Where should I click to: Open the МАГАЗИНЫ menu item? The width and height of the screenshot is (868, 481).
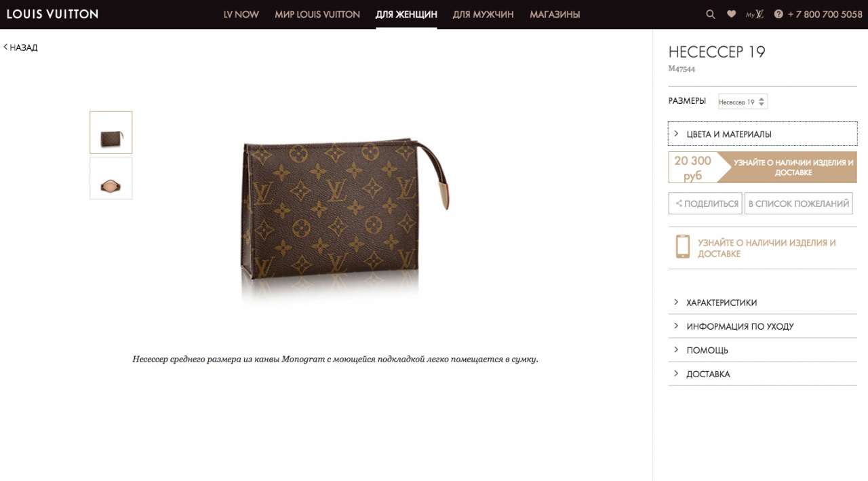tap(555, 14)
